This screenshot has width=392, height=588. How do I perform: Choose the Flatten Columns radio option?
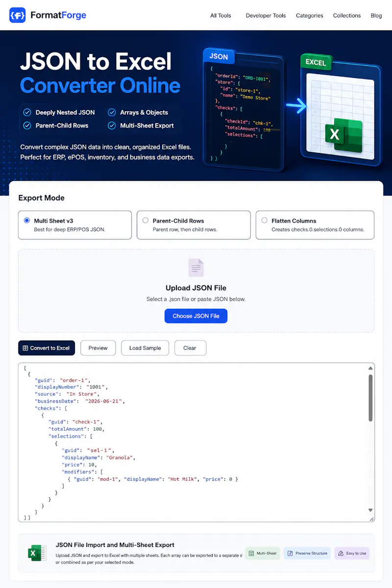coord(265,220)
